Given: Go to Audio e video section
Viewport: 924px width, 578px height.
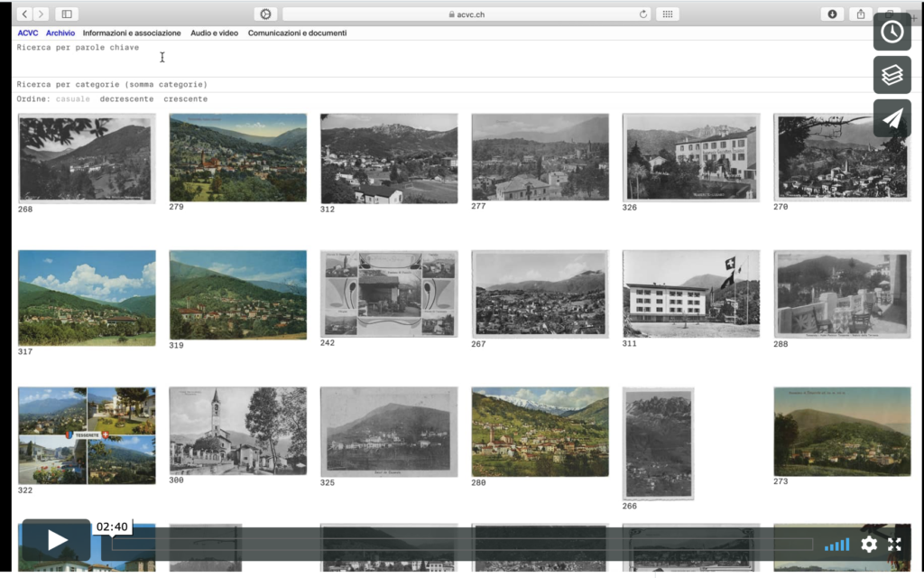Looking at the screenshot, I should tap(214, 33).
